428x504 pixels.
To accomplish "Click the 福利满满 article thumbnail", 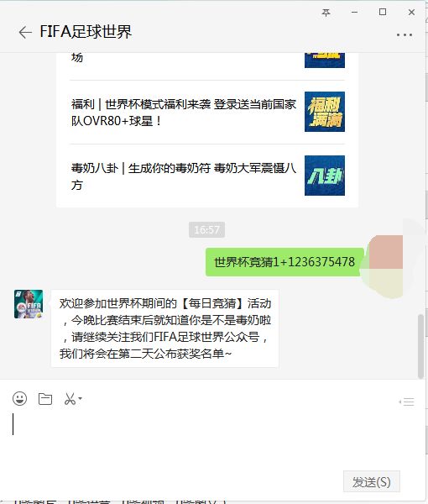I will [325, 112].
